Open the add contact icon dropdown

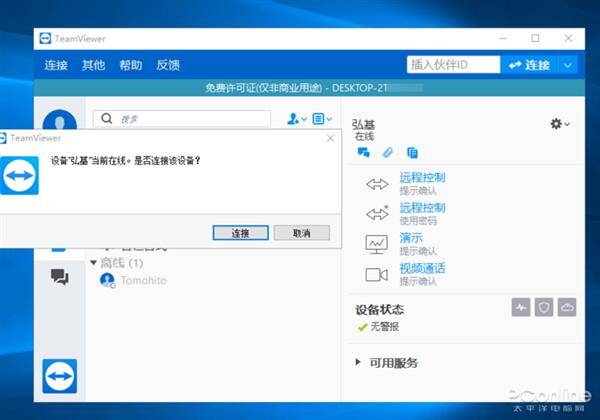(297, 119)
